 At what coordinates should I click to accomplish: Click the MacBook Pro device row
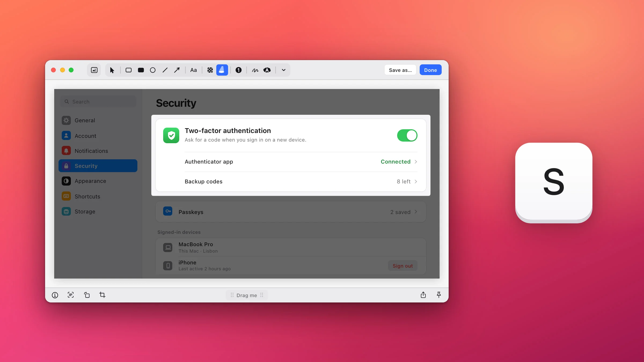tap(291, 247)
